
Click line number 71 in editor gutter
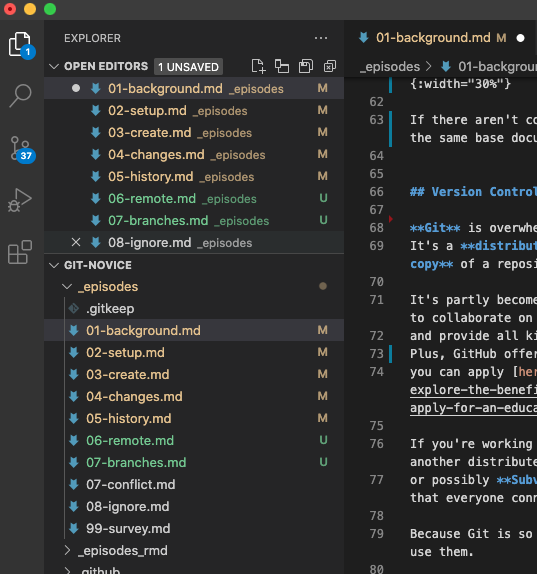pyautogui.click(x=376, y=300)
